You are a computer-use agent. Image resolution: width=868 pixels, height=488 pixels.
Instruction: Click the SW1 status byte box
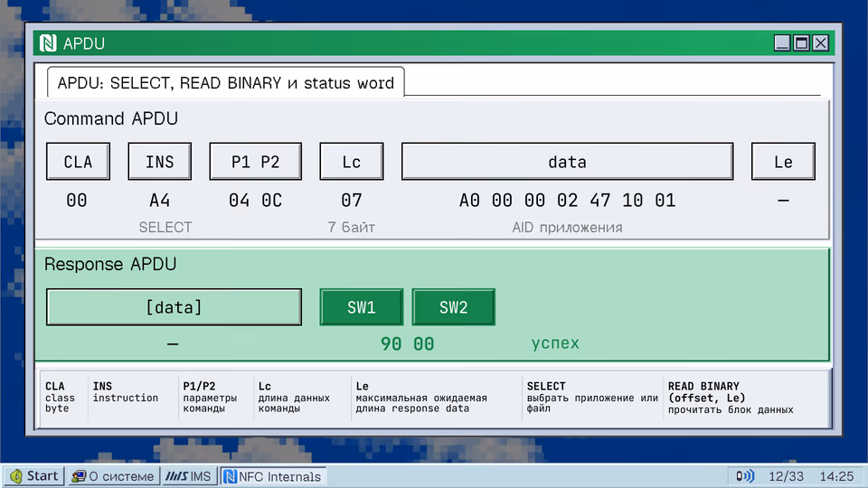pyautogui.click(x=362, y=307)
